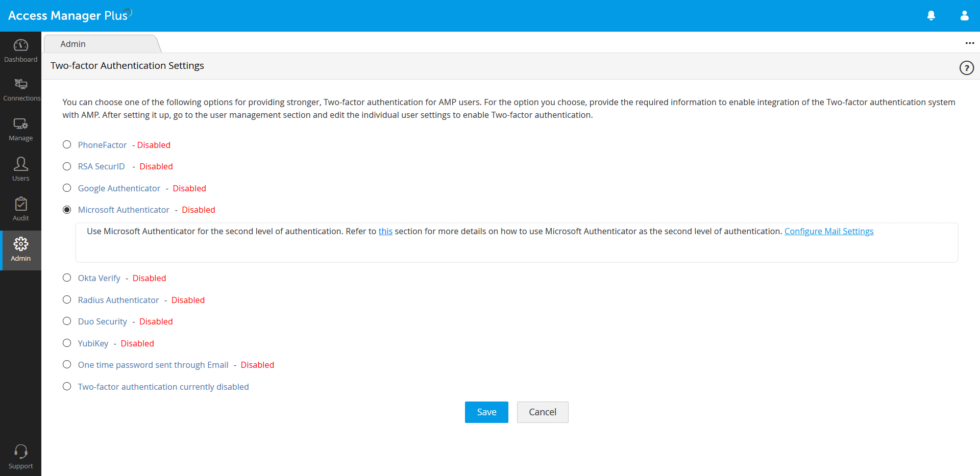The width and height of the screenshot is (980, 476).
Task: Open the user profile icon
Action: (x=964, y=16)
